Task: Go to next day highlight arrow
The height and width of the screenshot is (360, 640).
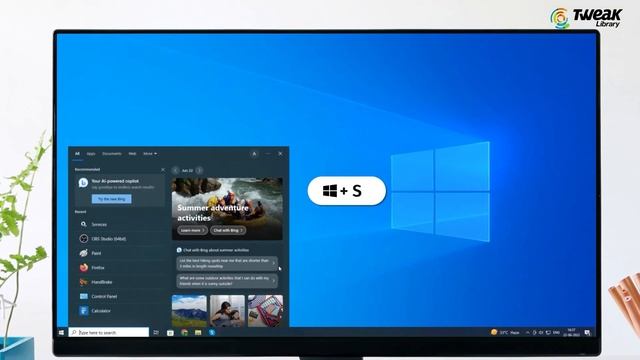Action: click(199, 170)
